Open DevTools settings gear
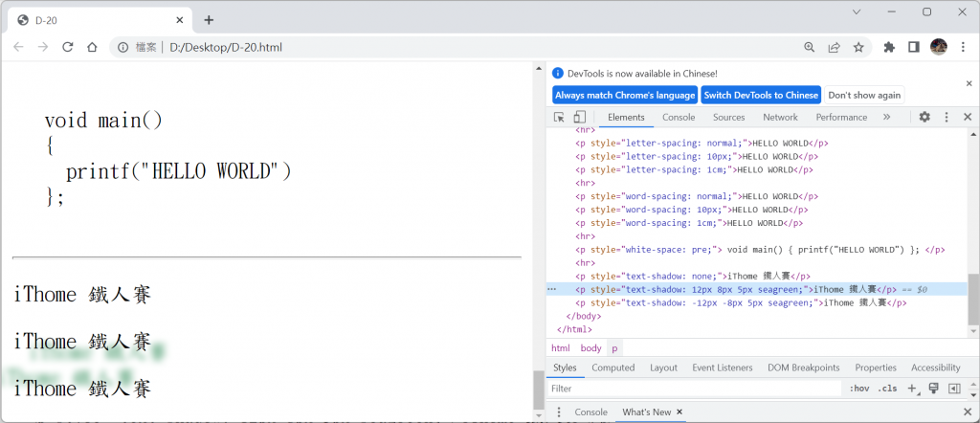The width and height of the screenshot is (980, 423). tap(924, 117)
